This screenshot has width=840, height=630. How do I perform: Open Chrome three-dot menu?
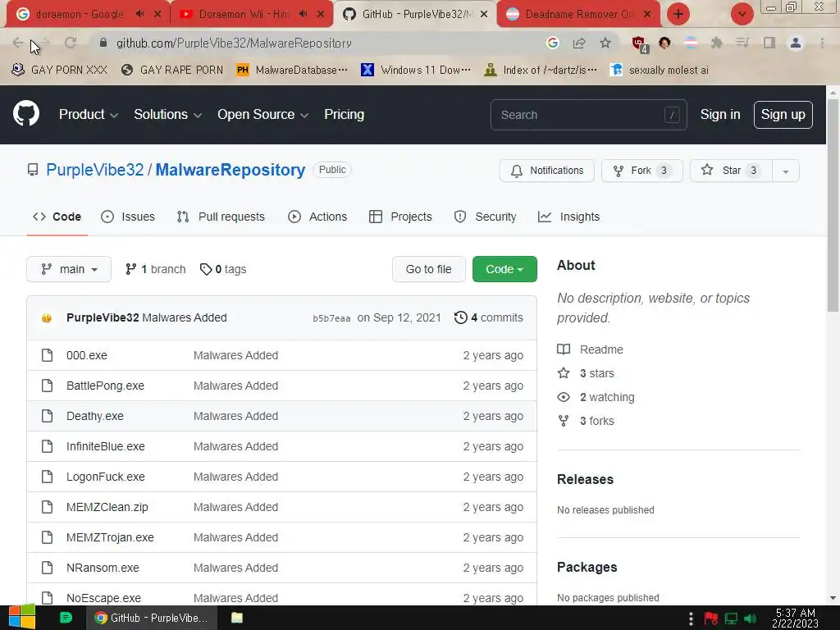coord(822,43)
